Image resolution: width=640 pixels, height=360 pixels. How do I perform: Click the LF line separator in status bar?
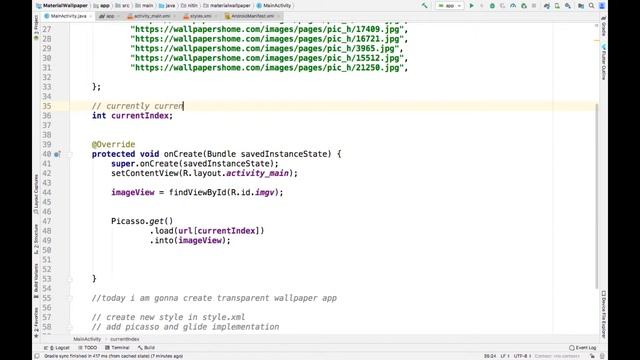pyautogui.click(x=504, y=356)
